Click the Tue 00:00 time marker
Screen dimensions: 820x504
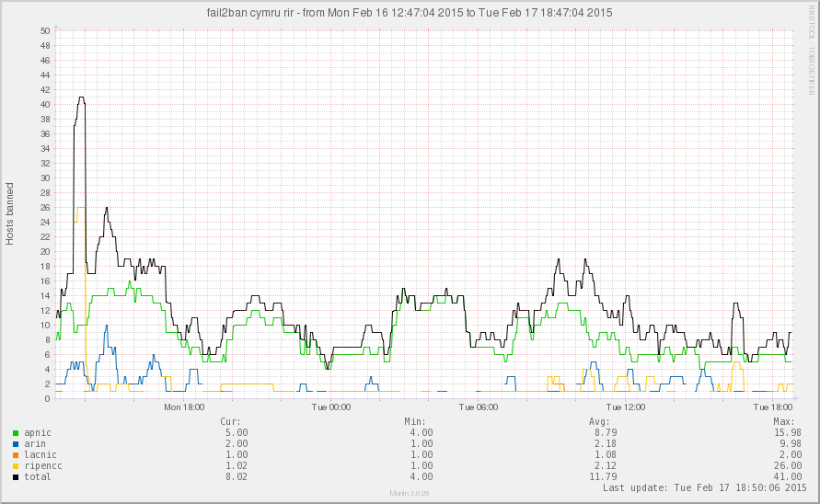330,407
